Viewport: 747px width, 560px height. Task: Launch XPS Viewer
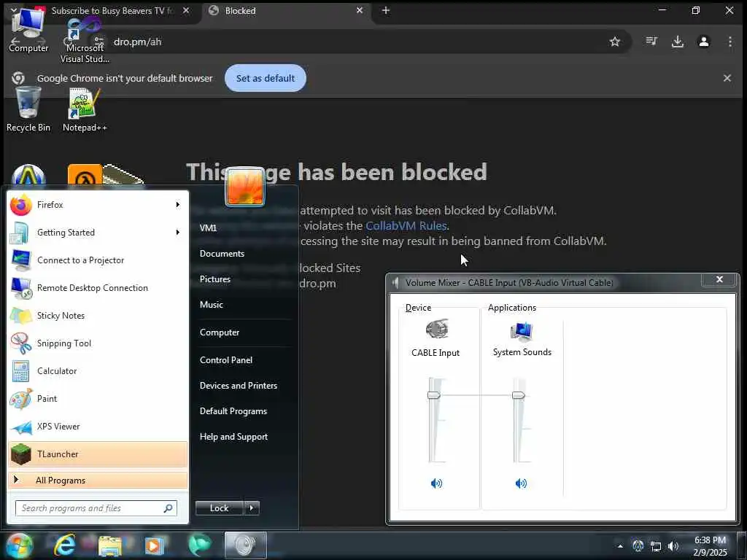pos(98,426)
